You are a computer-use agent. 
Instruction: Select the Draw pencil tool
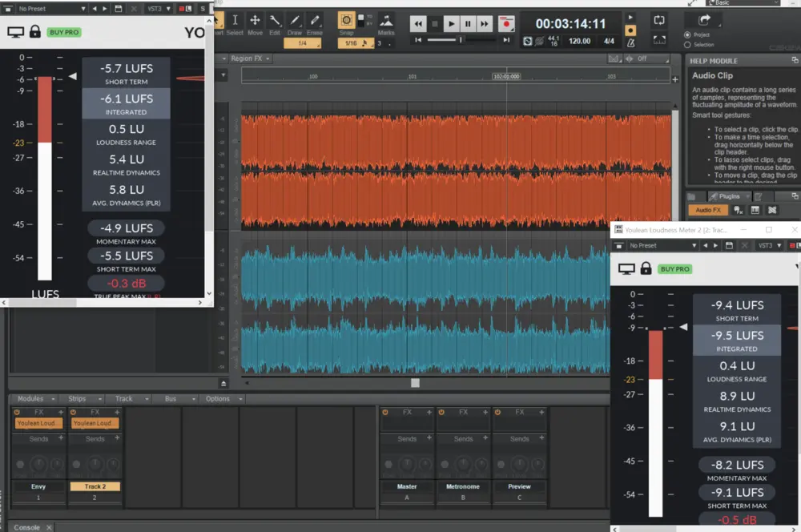point(295,21)
